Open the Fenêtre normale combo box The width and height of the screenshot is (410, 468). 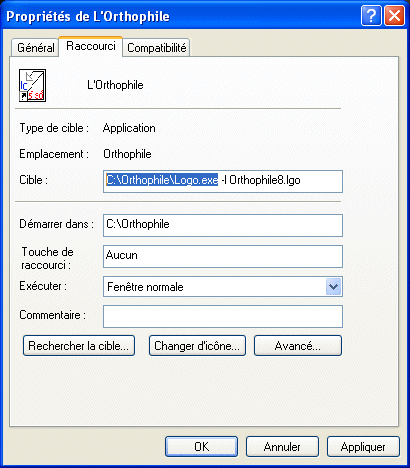(223, 287)
